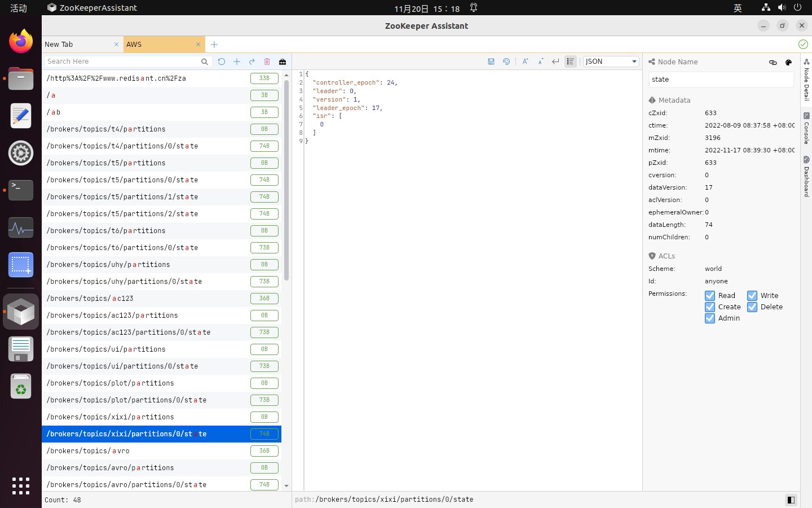
Task: Click the redo arrow icon beside the search box
Action: click(x=252, y=62)
